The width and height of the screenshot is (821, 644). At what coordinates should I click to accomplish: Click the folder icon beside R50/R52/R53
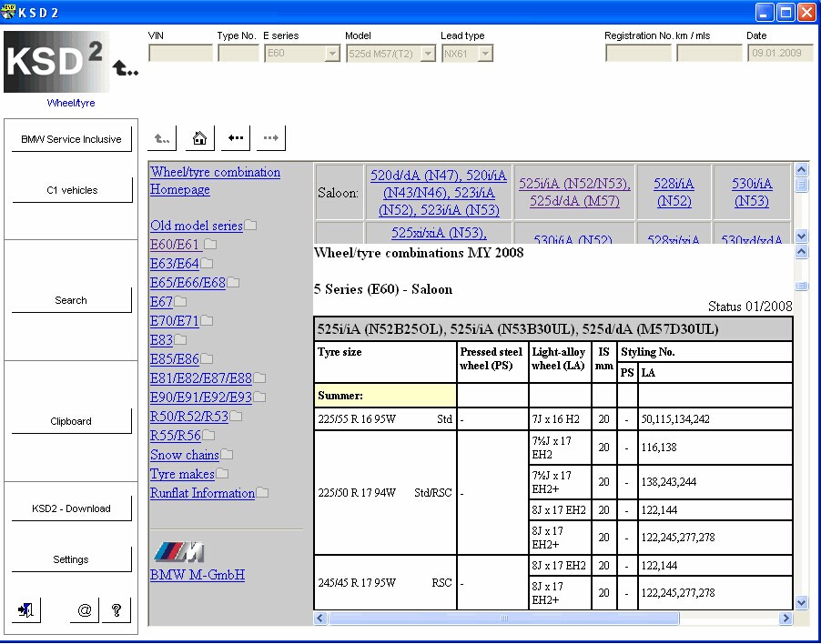[x=236, y=416]
